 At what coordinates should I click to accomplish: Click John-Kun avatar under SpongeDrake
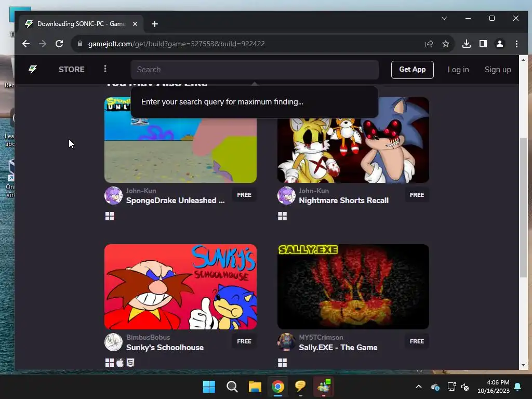(113, 195)
